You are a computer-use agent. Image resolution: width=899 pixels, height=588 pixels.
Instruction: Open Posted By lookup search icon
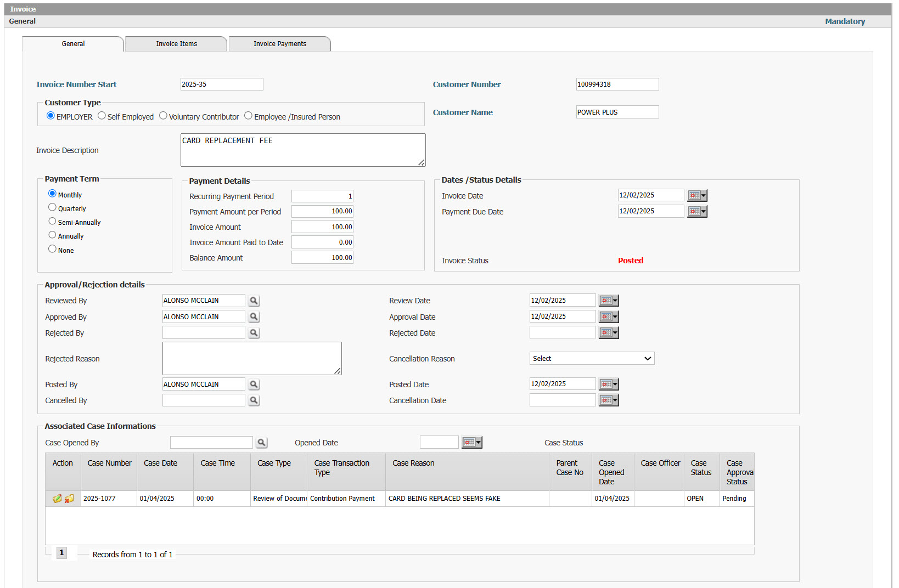point(254,385)
